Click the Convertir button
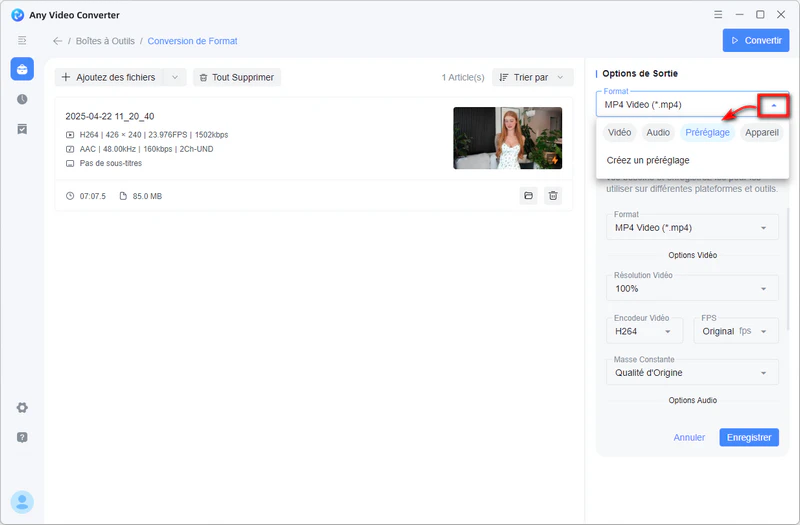 click(x=755, y=41)
